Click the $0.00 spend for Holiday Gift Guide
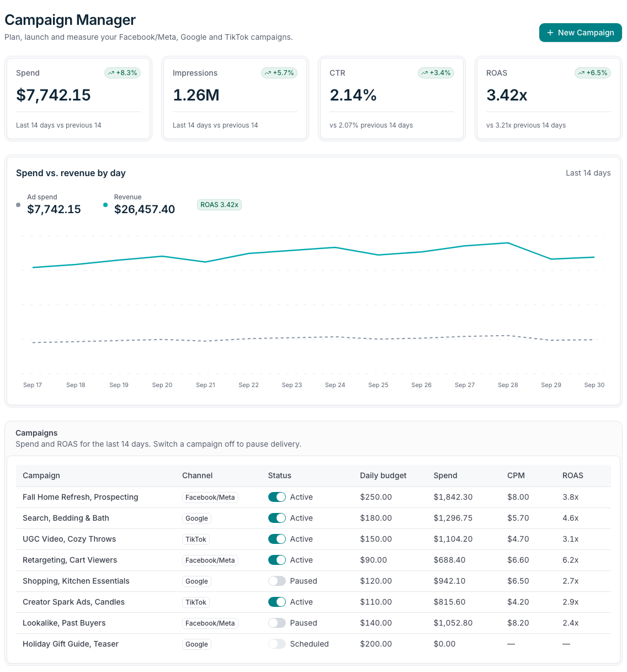Screen dimensions: 627x672 pos(445,644)
